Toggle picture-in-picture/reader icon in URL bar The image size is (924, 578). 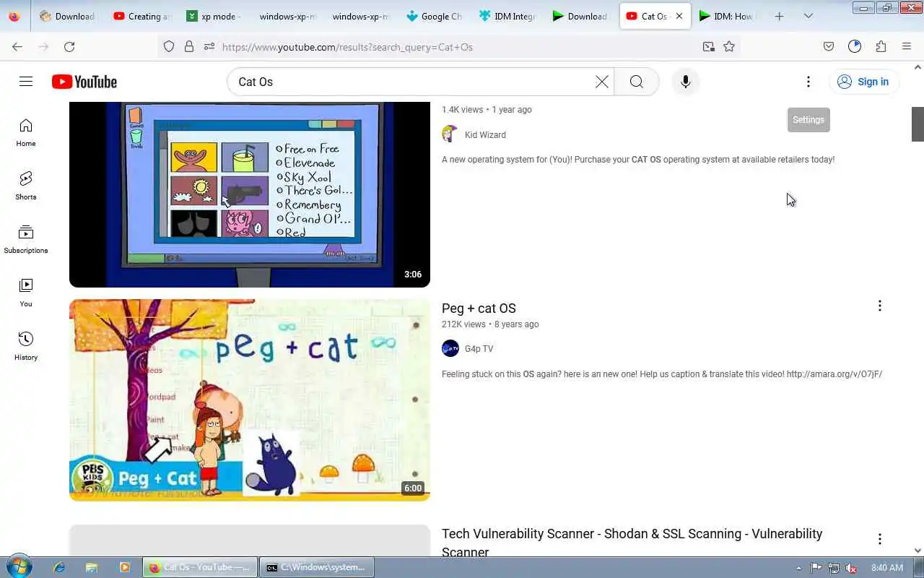pos(709,46)
